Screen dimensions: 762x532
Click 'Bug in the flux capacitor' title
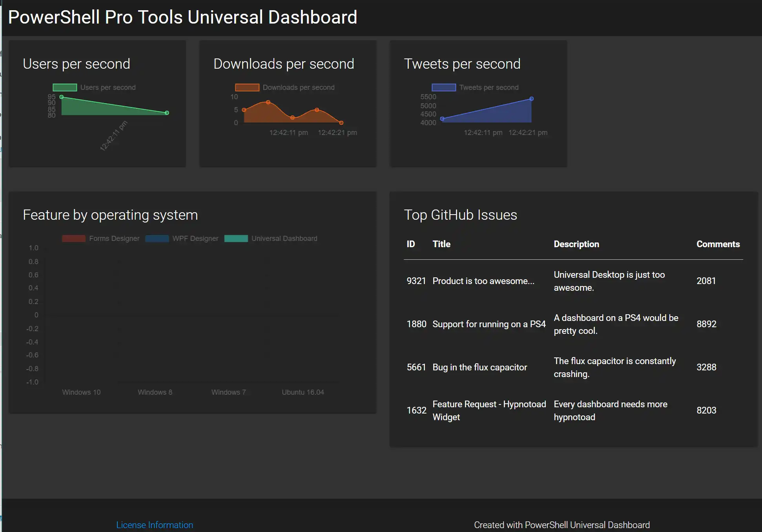(479, 367)
